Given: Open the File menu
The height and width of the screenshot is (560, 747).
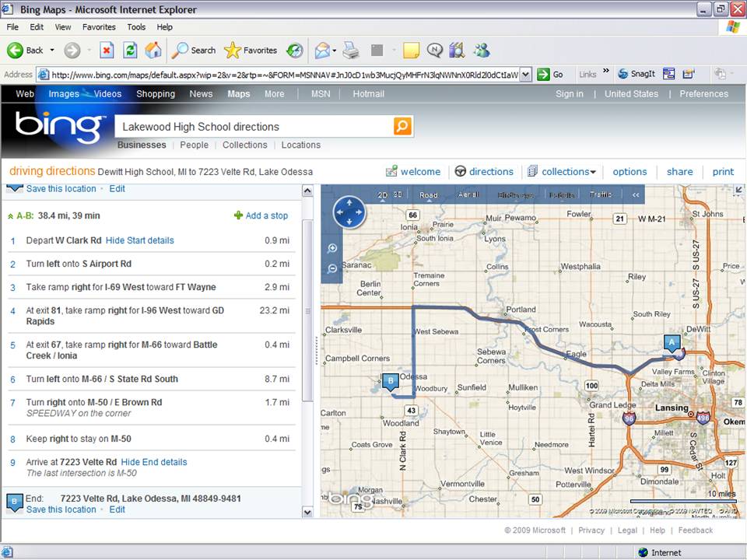Looking at the screenshot, I should click(12, 27).
